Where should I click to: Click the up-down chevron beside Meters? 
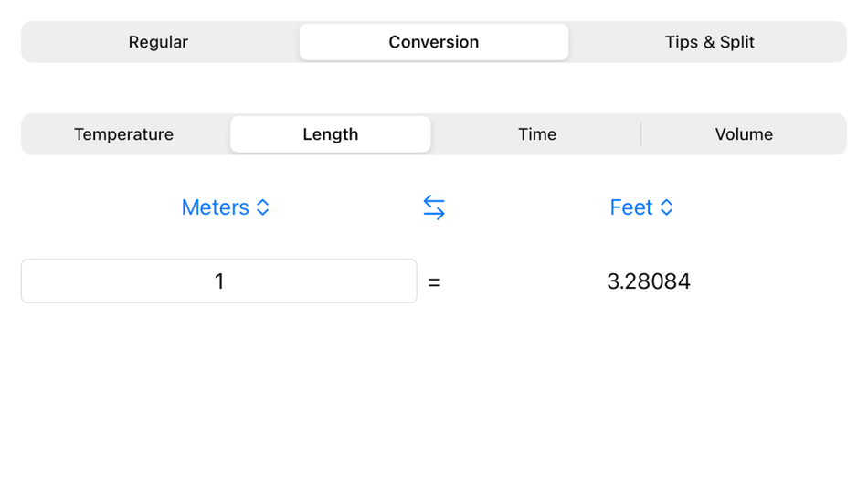263,207
